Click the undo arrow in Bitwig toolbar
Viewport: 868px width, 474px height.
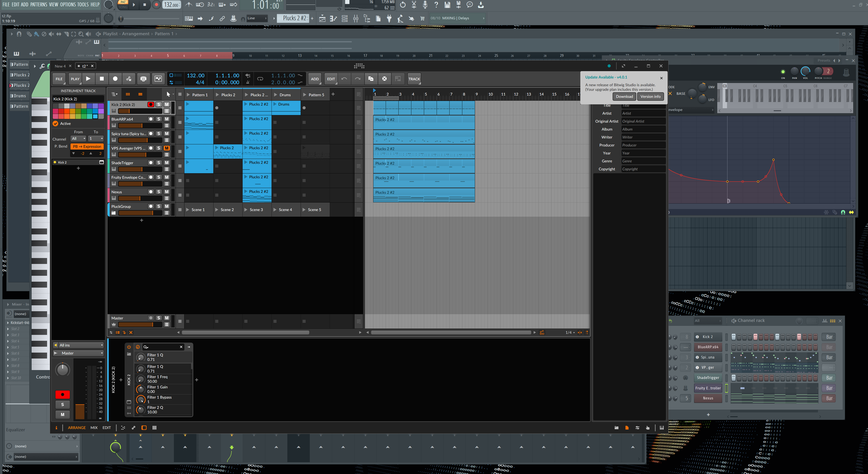coord(344,79)
